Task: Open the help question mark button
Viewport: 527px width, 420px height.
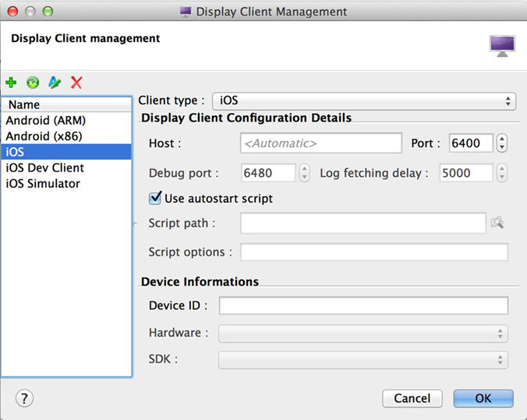Action: coord(24,398)
